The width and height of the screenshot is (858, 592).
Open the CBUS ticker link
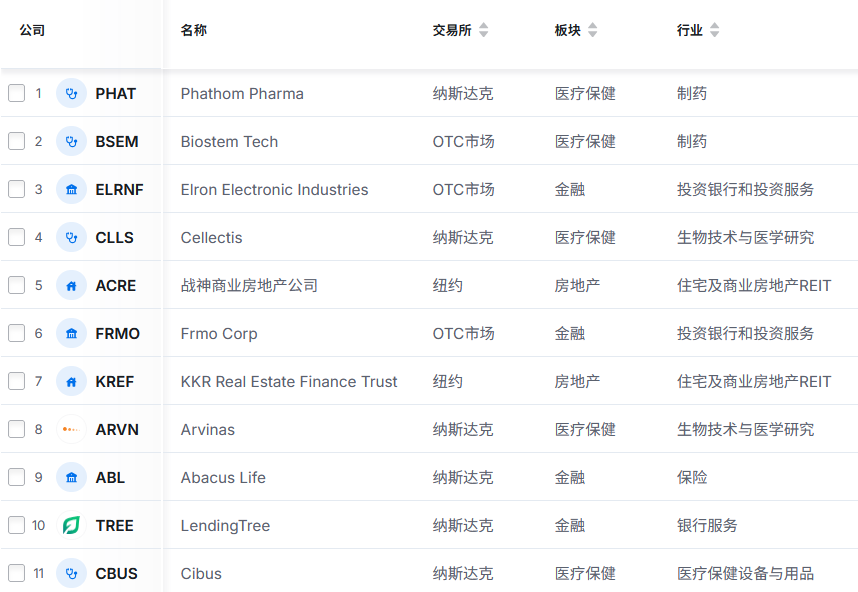coord(117,573)
